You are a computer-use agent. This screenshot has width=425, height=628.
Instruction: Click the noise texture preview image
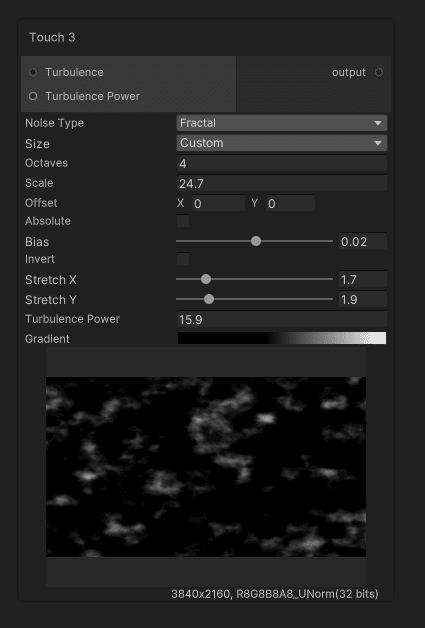point(206,467)
